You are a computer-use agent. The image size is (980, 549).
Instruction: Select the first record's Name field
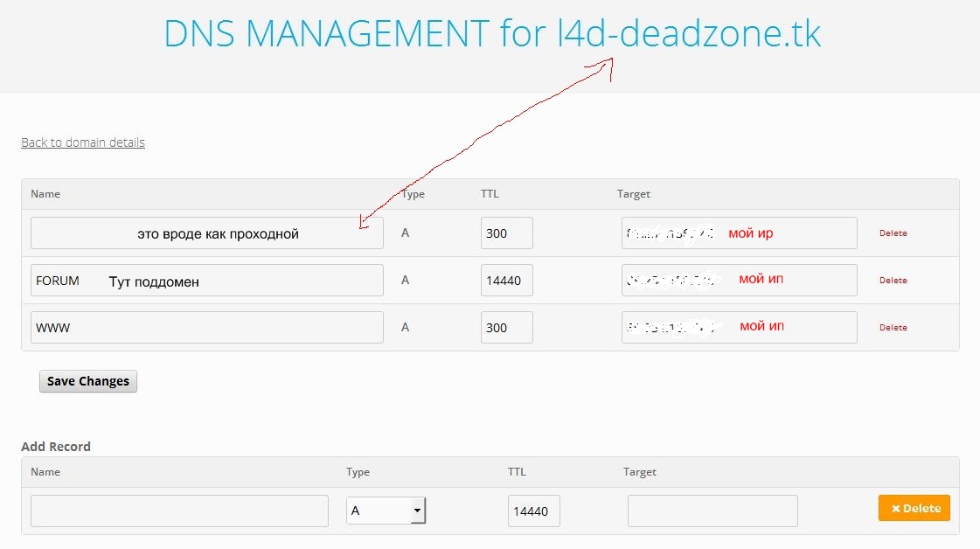coord(206,233)
